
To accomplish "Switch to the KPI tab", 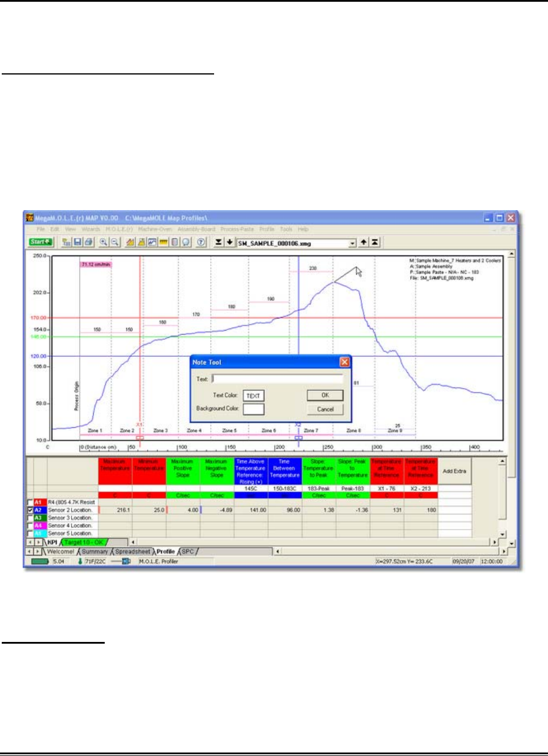I will pos(52,542).
